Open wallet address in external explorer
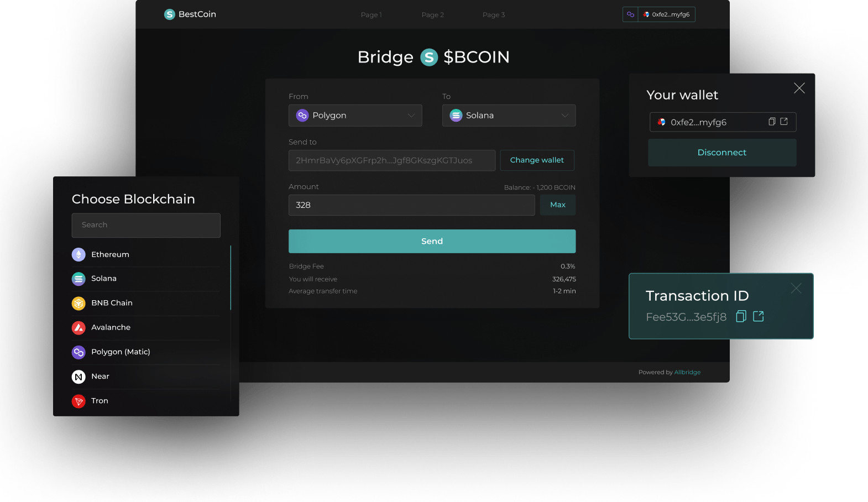Image resolution: width=868 pixels, height=502 pixels. pos(784,122)
